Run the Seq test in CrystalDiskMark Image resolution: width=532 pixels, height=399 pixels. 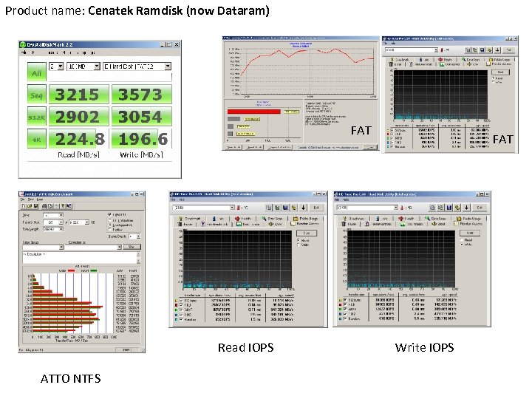tap(37, 95)
